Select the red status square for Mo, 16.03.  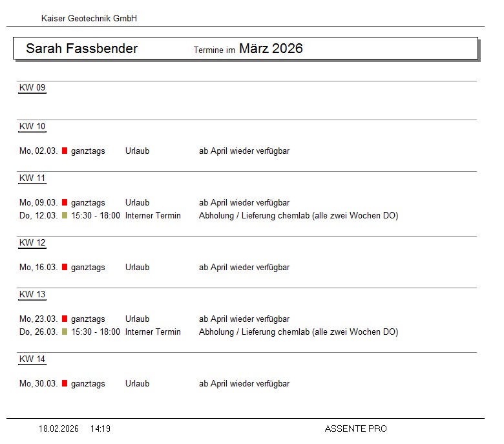[x=65, y=268]
